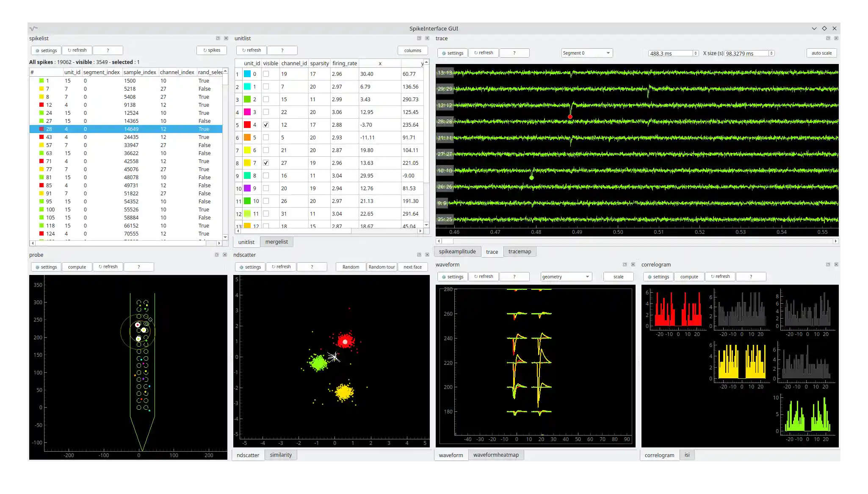This screenshot has height=494, width=868.
Task: Open the Segment 0 dropdown
Action: (586, 53)
